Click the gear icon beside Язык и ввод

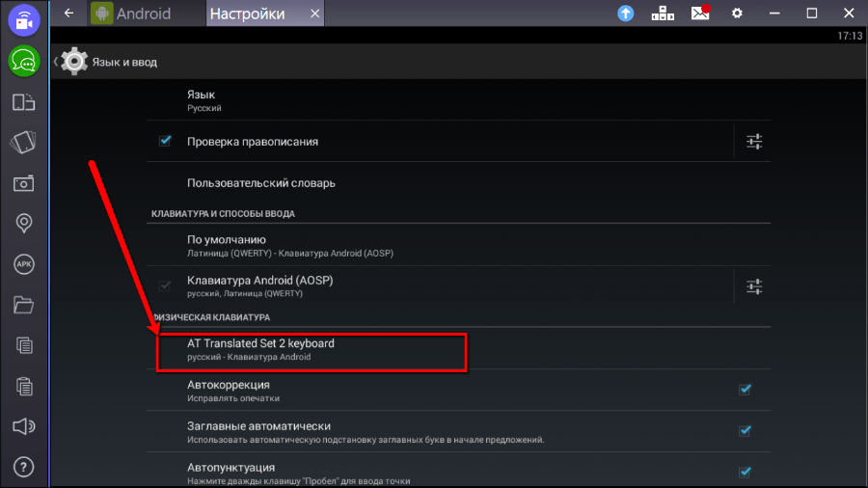pyautogui.click(x=73, y=62)
